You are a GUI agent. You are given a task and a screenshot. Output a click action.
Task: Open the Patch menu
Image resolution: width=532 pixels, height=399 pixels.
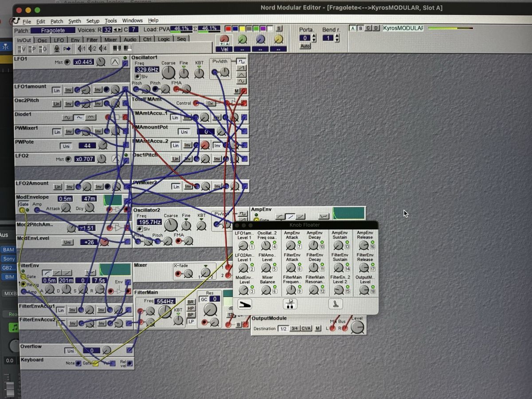pyautogui.click(x=57, y=21)
